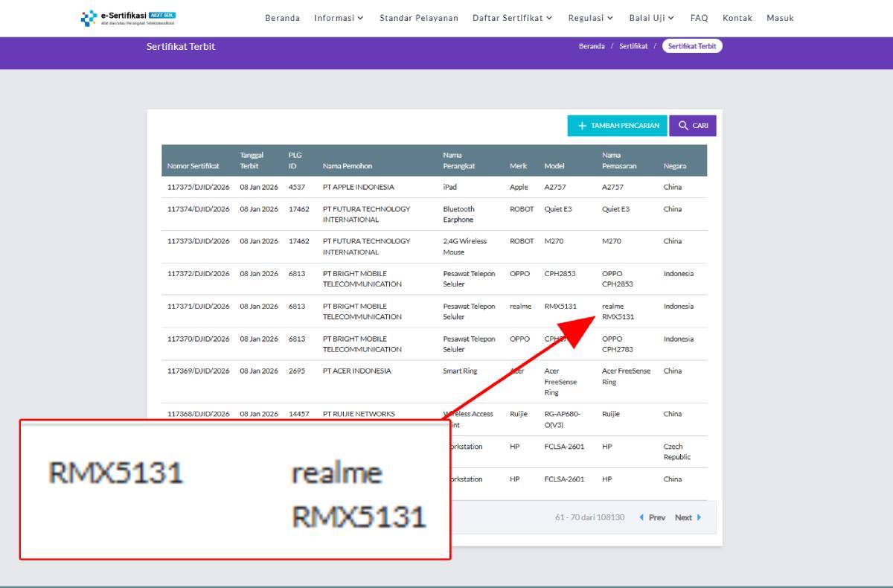Screen dimensions: 893x588
Task: Click the Cari search button
Action: click(x=693, y=126)
